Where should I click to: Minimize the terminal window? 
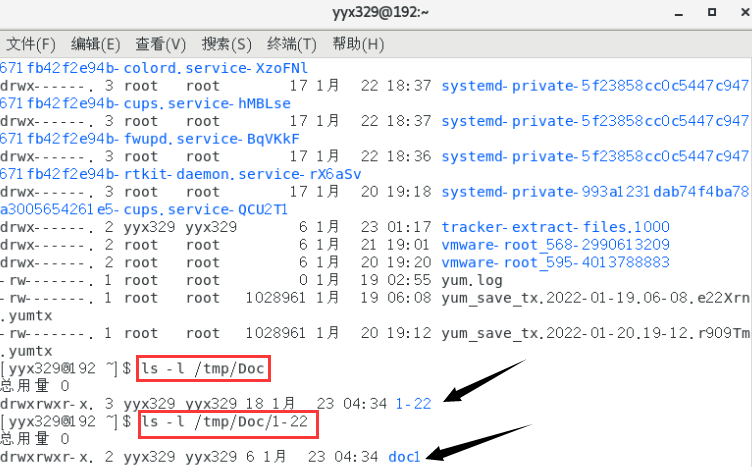click(x=678, y=13)
